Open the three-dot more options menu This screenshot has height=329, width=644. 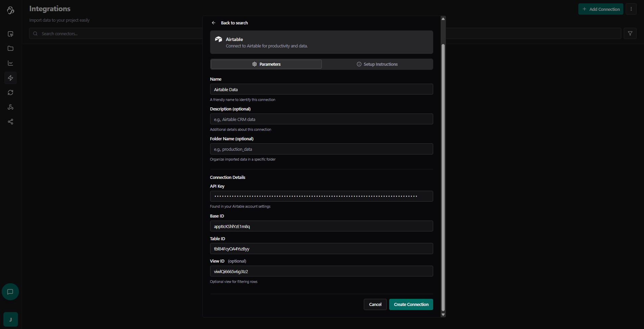tap(631, 9)
